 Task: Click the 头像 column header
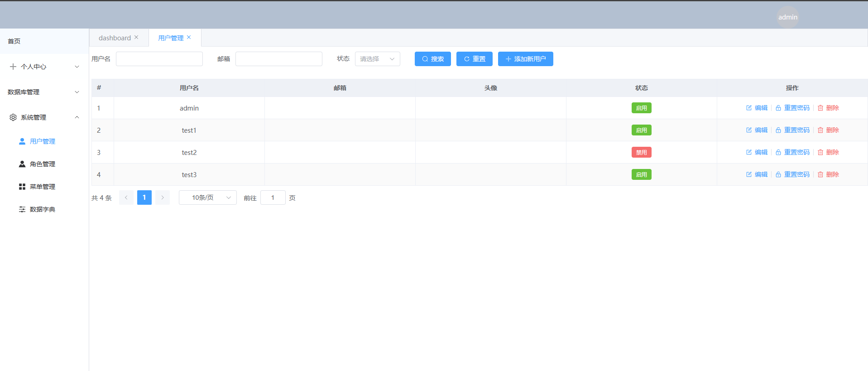[x=491, y=88]
